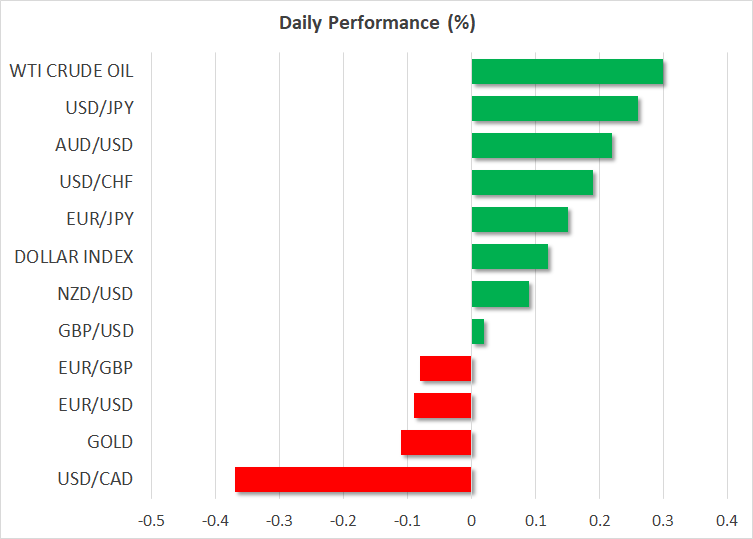Image resolution: width=753 pixels, height=539 pixels.
Task: Click the GOLD category label
Action: 111,442
